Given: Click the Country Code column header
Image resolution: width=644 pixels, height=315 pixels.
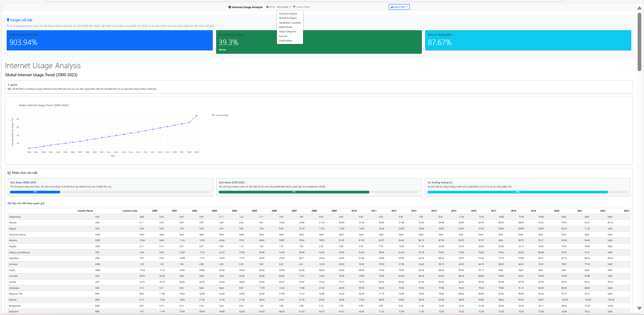Looking at the screenshot, I should point(130,211).
